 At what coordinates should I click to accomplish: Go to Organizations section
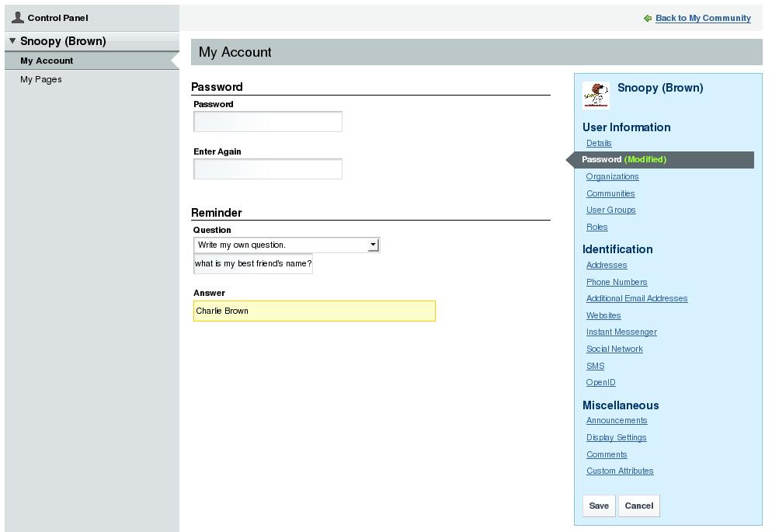(x=612, y=176)
